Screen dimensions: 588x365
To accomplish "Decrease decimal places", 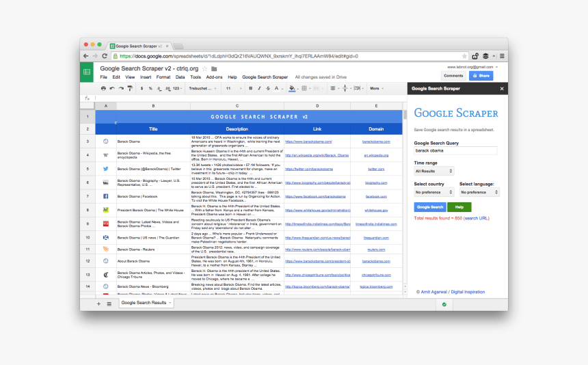I will [x=159, y=88].
